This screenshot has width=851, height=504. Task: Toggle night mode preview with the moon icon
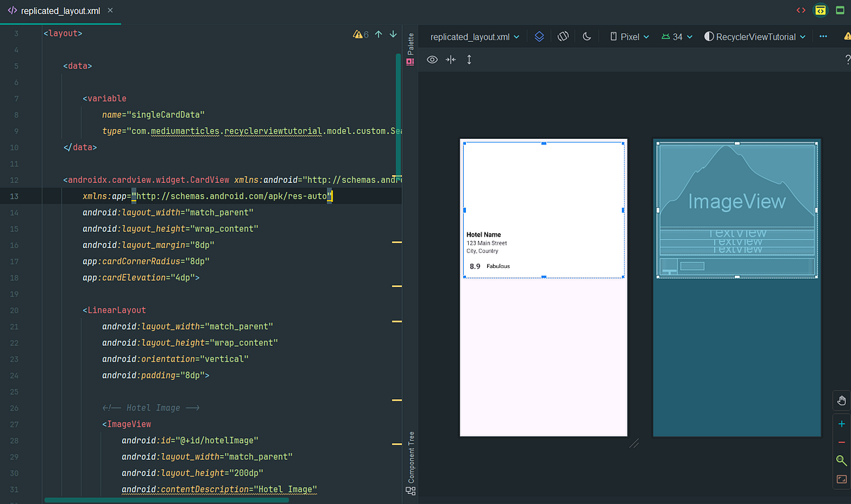coord(586,36)
